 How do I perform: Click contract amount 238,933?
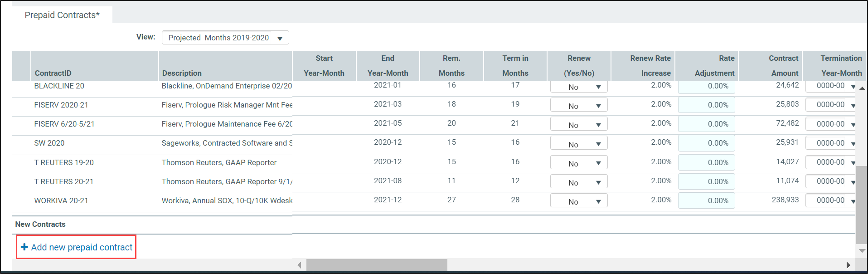click(x=785, y=200)
